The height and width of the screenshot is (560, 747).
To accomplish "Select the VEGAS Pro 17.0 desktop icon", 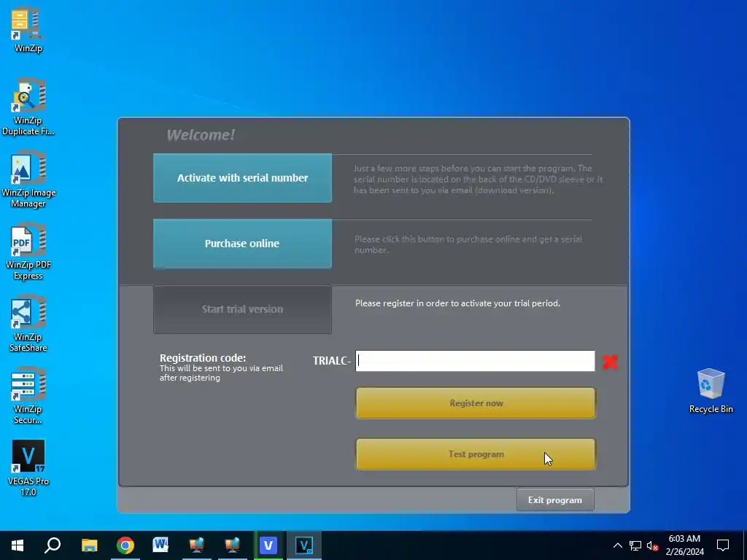I will [28, 467].
